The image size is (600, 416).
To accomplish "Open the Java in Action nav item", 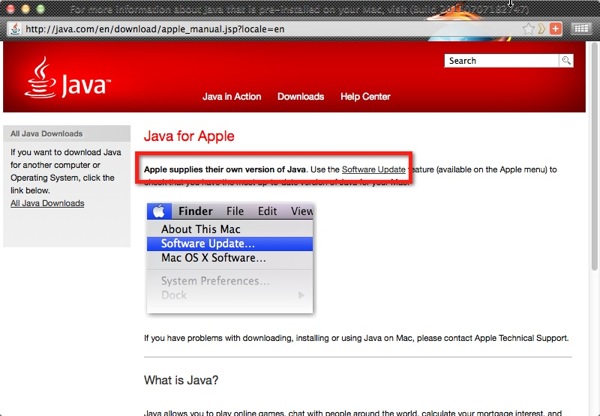I will 232,96.
